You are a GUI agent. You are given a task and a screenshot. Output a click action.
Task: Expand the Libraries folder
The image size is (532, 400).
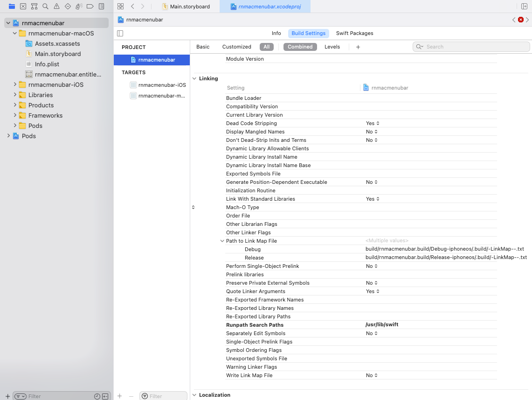[x=14, y=94]
